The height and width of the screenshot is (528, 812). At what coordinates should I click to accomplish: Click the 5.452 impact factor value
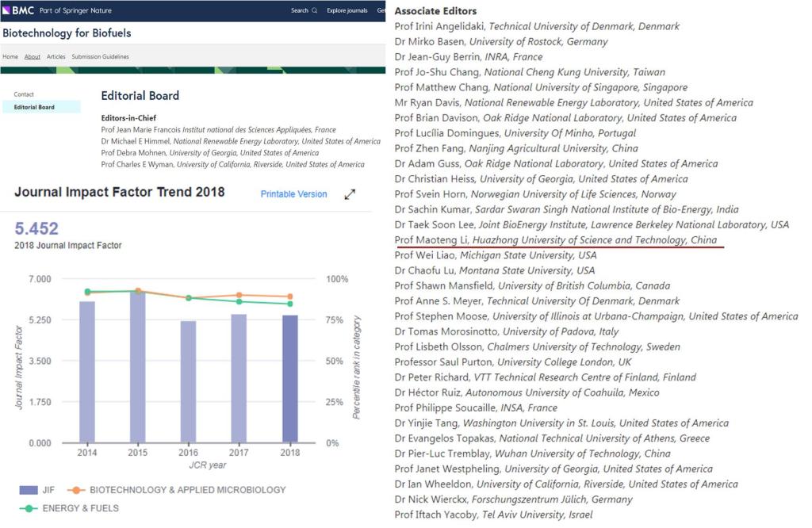(x=36, y=229)
